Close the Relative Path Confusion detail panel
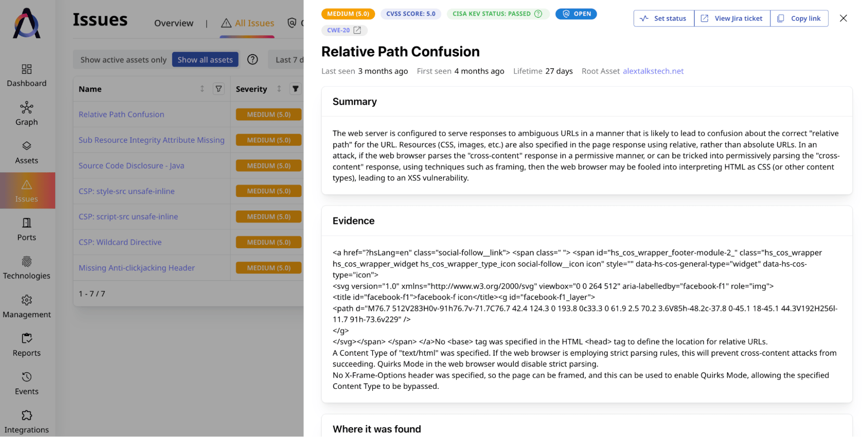868x437 pixels. (x=843, y=18)
